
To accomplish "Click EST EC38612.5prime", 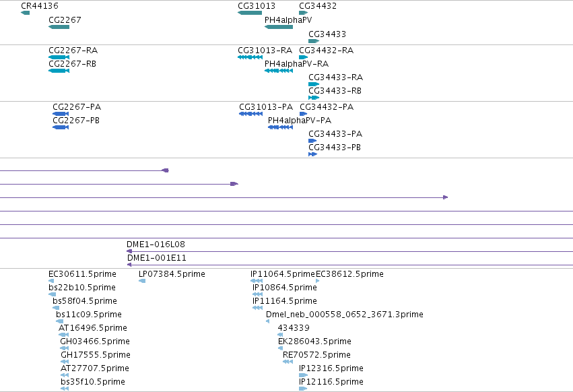I will point(318,281).
